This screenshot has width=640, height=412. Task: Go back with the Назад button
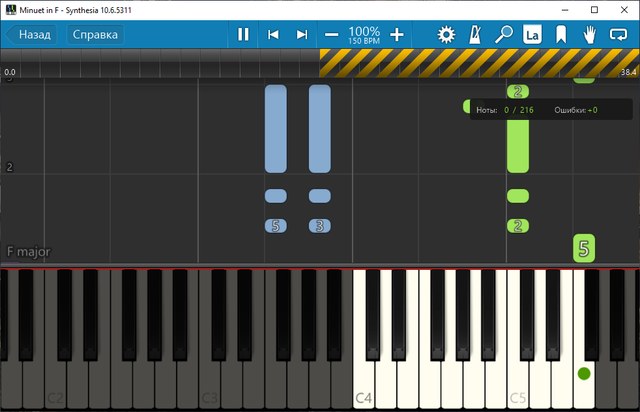point(31,35)
